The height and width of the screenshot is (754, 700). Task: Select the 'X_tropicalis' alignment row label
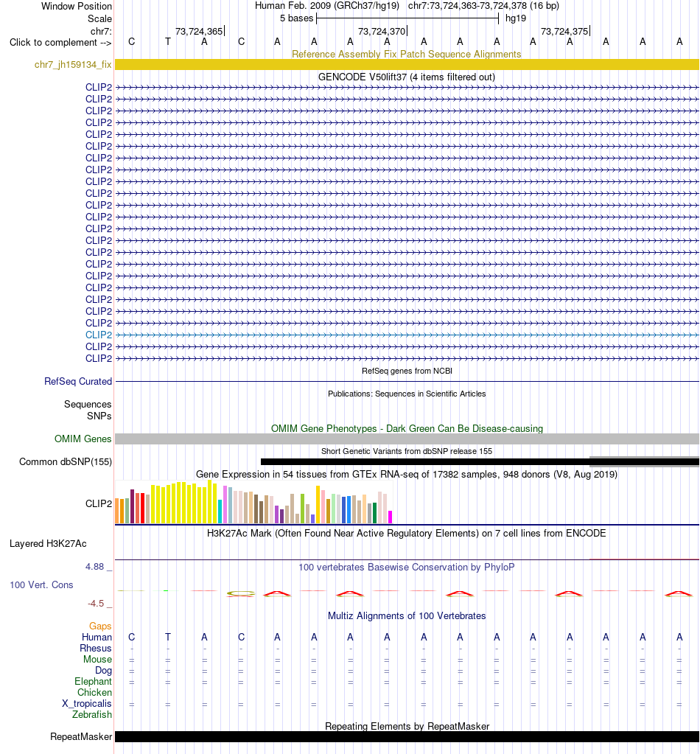[x=86, y=703]
